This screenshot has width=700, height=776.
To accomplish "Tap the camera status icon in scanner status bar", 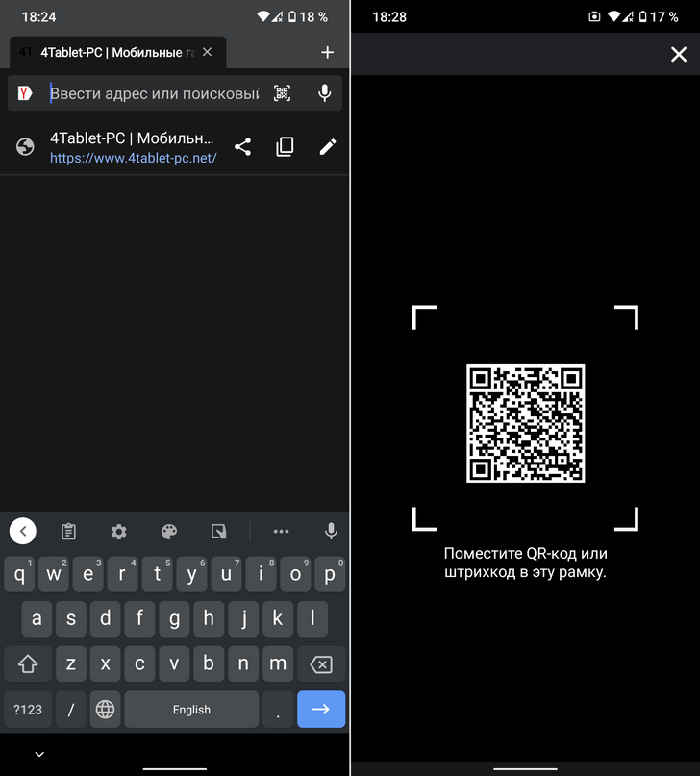I will [594, 16].
